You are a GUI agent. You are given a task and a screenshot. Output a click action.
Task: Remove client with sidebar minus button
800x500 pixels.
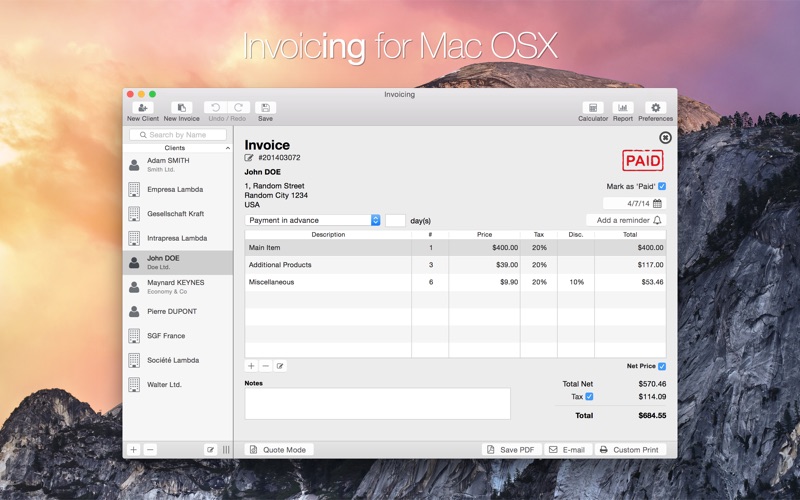(x=150, y=449)
